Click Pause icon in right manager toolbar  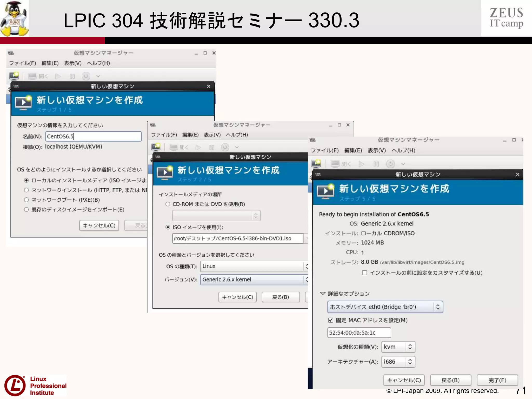[376, 164]
